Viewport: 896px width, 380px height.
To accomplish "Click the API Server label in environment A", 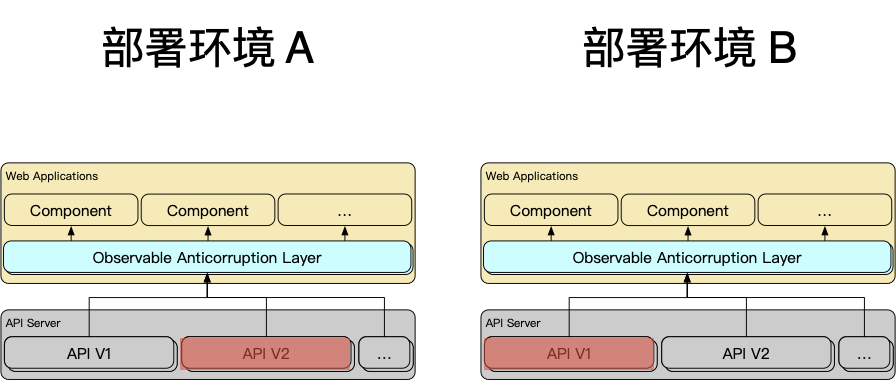I will point(33,323).
